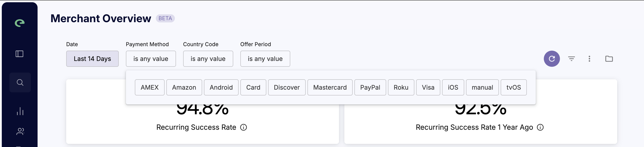Show info for Recurring Success Rate 1 Year Ago
Screen dimensions: 644x147
[540, 128]
